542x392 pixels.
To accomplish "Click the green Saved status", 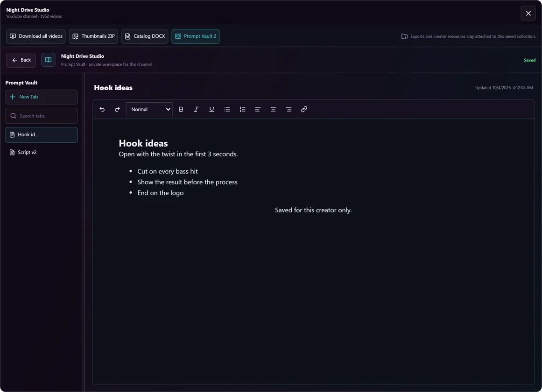I will coord(529,60).
